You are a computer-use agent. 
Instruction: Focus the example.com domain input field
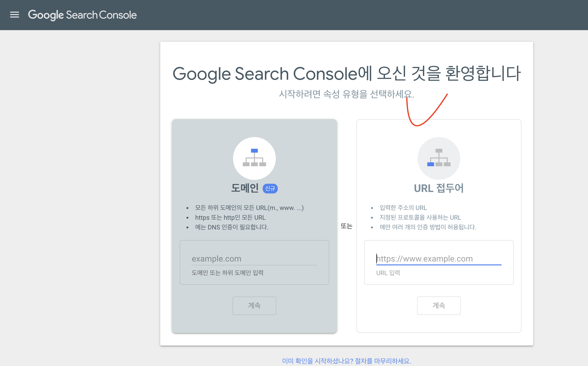point(254,259)
